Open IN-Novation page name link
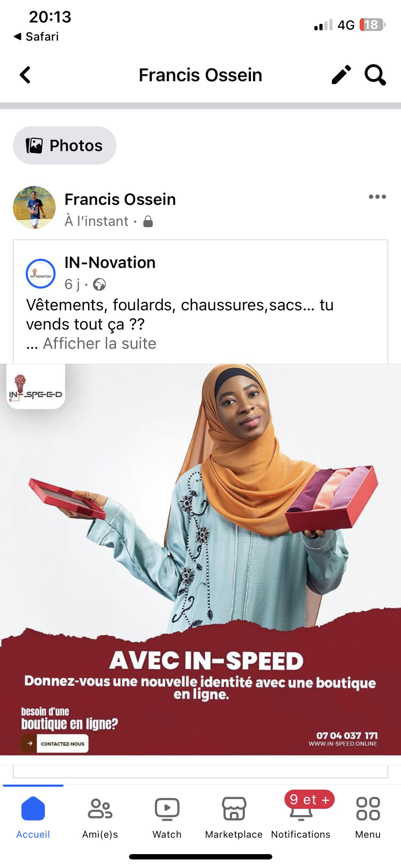 pyautogui.click(x=110, y=263)
